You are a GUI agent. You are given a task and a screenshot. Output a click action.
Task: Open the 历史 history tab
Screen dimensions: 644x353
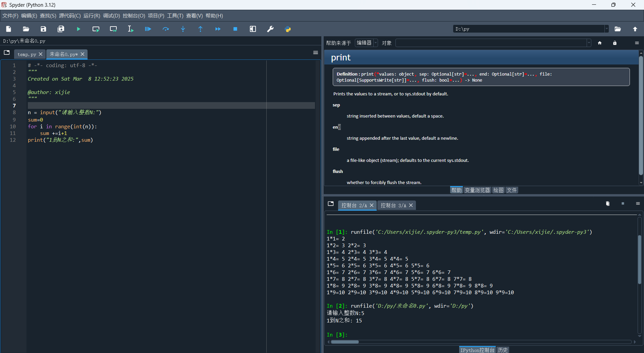pyautogui.click(x=502, y=350)
